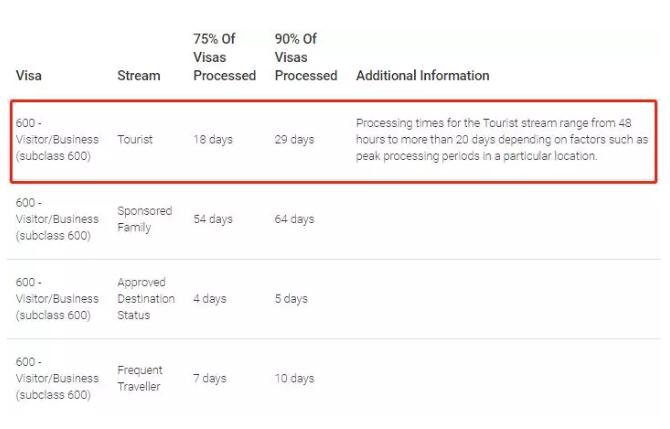Click the 5 days value
670x429 pixels.
(x=291, y=298)
